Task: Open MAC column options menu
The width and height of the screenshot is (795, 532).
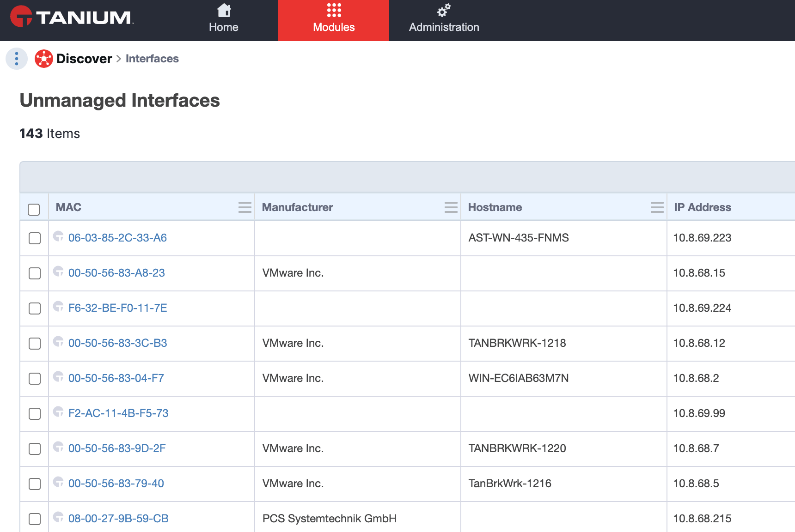Action: [x=245, y=207]
